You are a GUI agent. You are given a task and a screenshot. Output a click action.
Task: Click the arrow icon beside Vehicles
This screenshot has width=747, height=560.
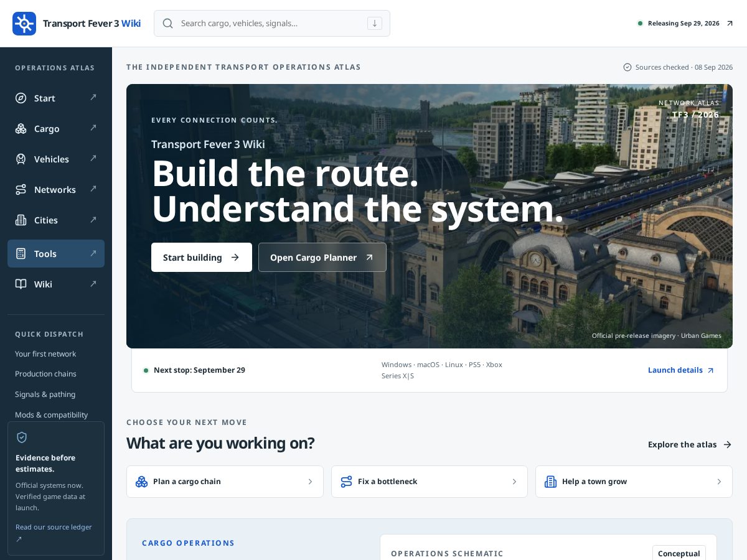pyautogui.click(x=93, y=158)
